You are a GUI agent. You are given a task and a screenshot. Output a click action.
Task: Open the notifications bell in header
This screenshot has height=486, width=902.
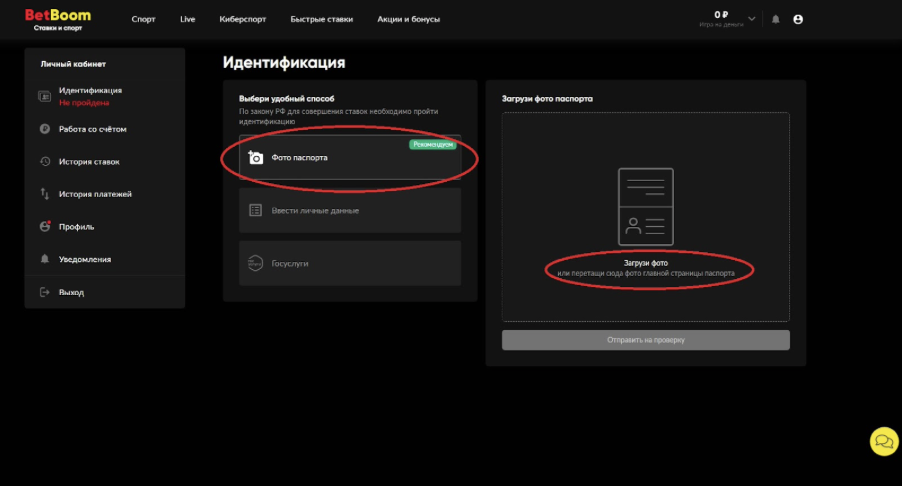pos(775,20)
